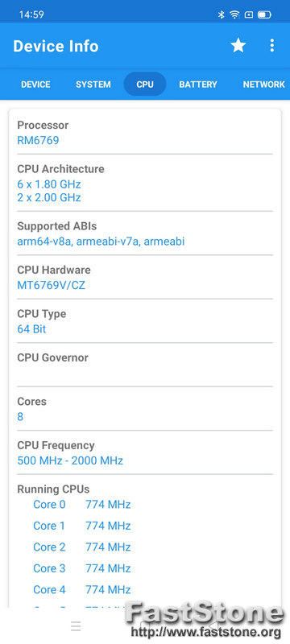Tap the CPU Hardware MT6769V/CZ entry
Screen dimensions: 290x644
[x=52, y=285]
